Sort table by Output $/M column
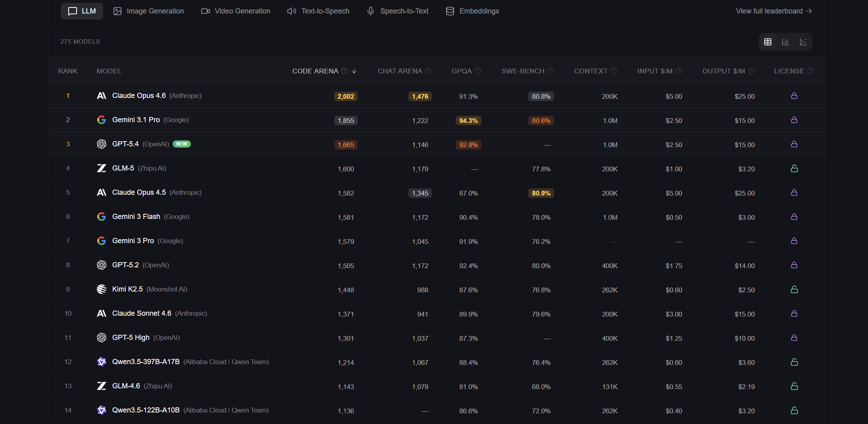Image resolution: width=868 pixels, height=424 pixels. [x=724, y=71]
